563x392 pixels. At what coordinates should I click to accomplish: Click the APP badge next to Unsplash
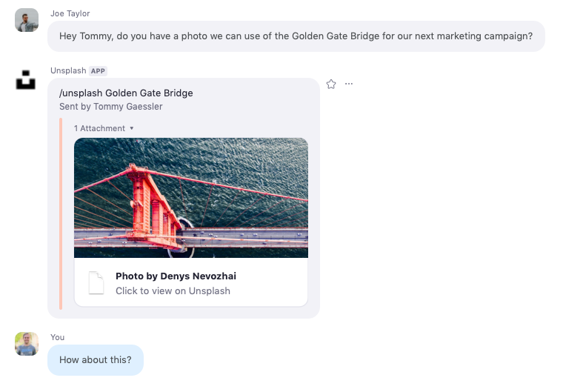pyautogui.click(x=98, y=71)
